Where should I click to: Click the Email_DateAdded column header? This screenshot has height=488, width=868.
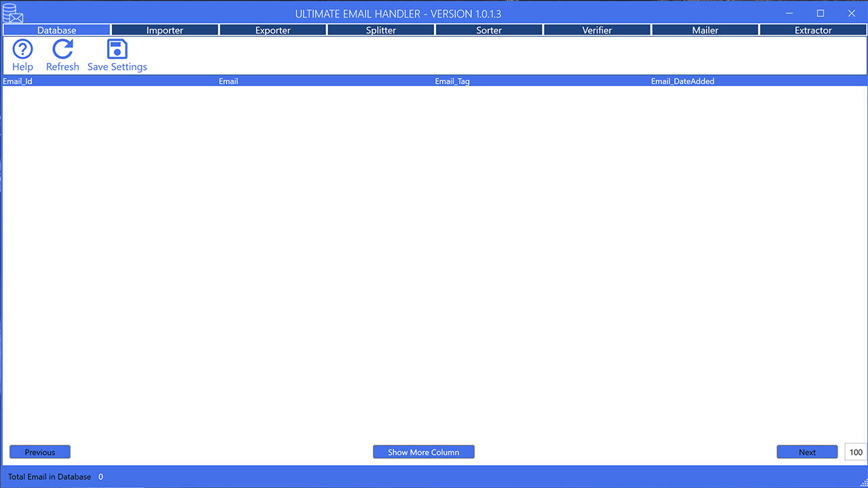[682, 81]
